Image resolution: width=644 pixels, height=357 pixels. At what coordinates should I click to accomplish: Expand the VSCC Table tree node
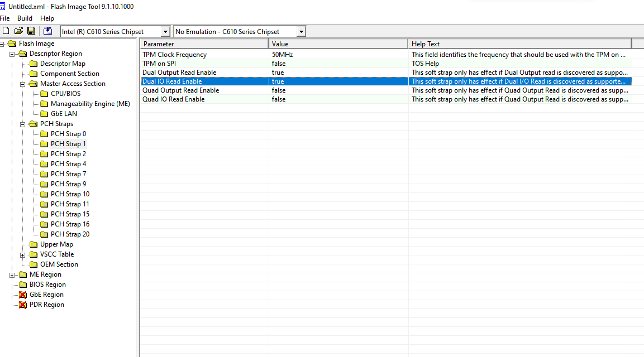[x=23, y=254]
